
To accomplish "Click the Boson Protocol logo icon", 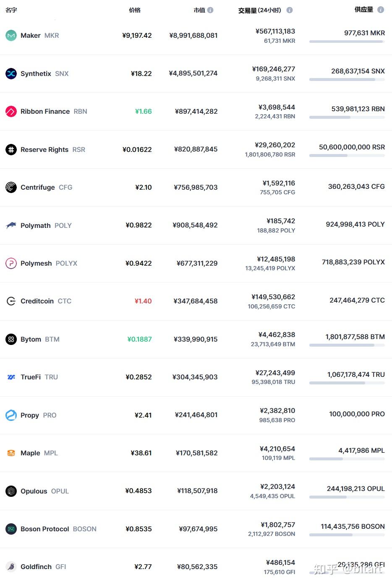I will 11,529.
